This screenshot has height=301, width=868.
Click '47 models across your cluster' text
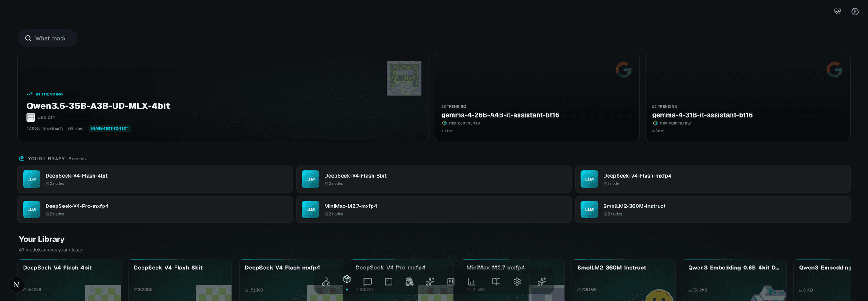(52, 250)
